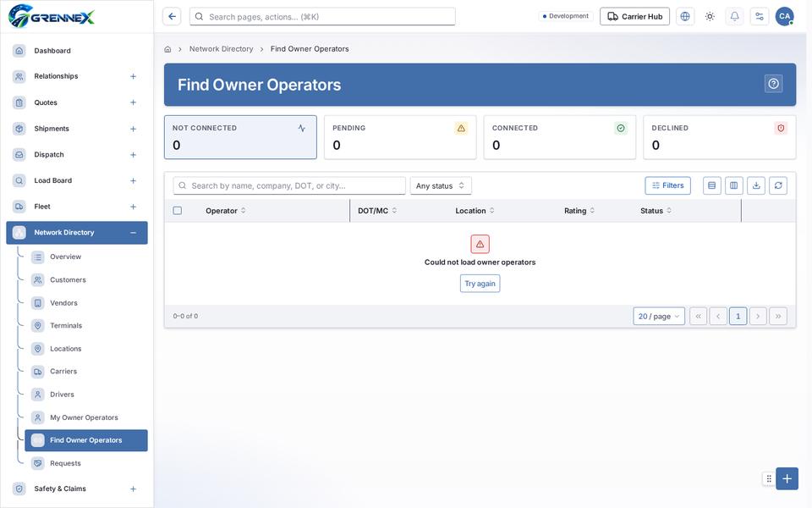812x508 pixels.
Task: Click the back arrow button in header
Action: pos(172,17)
